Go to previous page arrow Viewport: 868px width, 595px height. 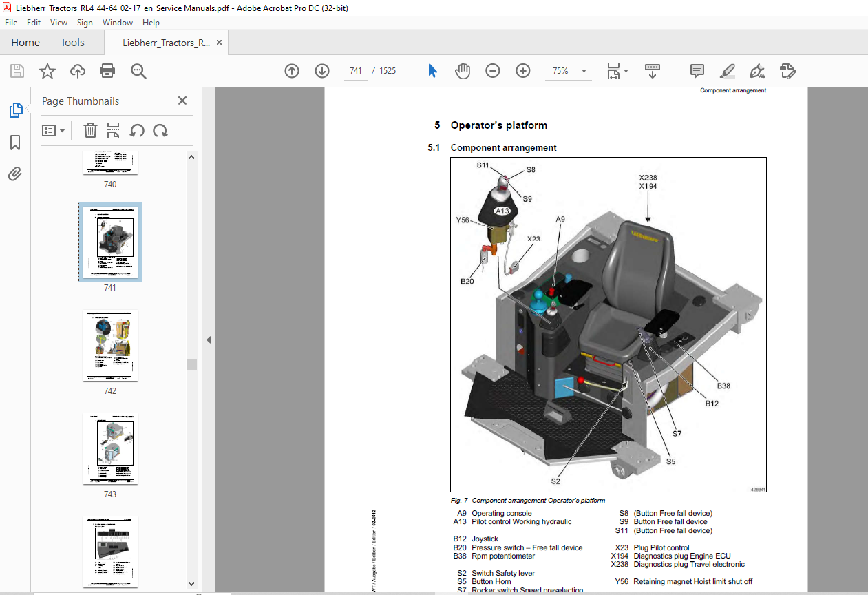point(292,71)
